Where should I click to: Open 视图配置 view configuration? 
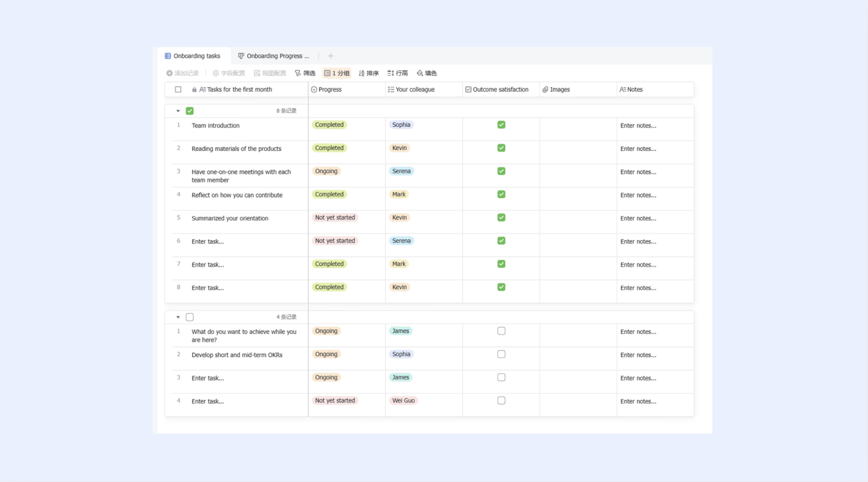[270, 73]
